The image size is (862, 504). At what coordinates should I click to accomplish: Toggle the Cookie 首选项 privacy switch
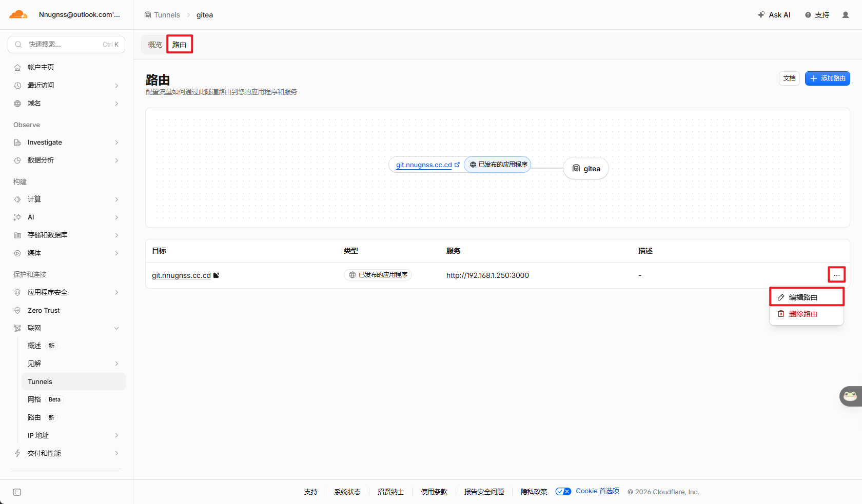563,492
